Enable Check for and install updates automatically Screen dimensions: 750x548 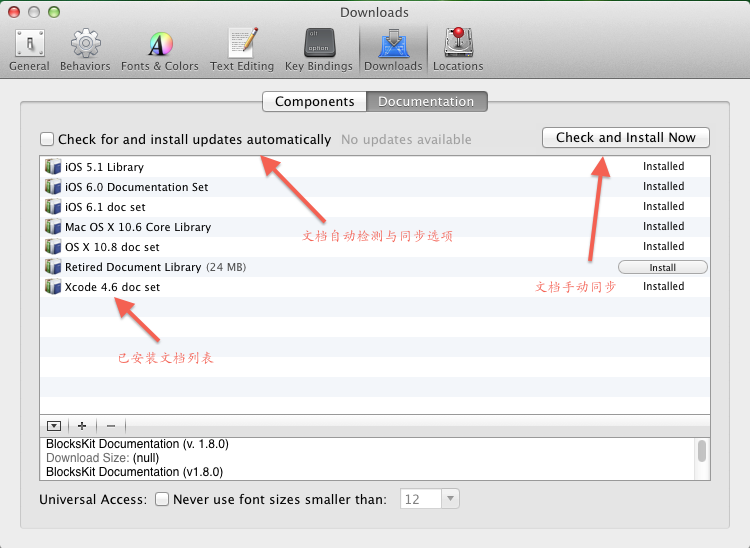pos(47,139)
